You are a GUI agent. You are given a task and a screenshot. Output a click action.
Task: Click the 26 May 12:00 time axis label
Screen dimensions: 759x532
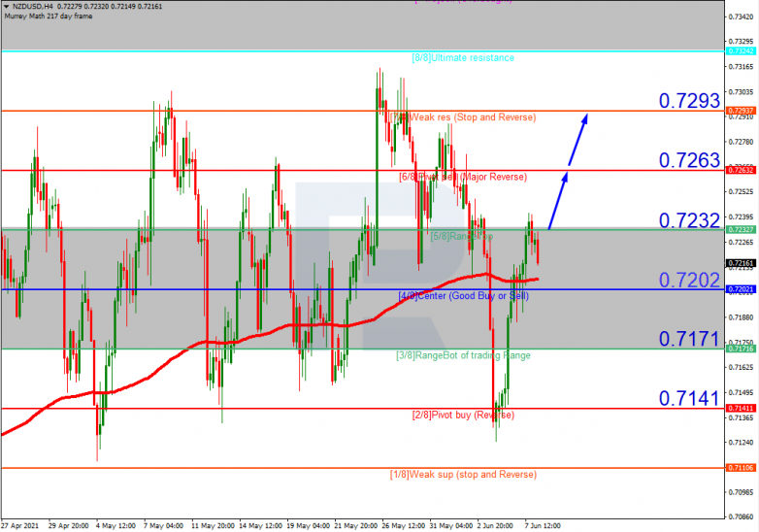(x=403, y=526)
